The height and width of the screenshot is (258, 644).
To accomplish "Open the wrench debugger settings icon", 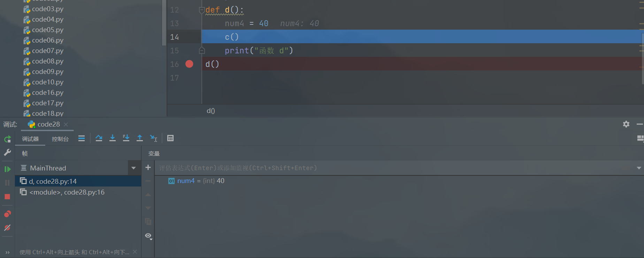I will coord(7,153).
